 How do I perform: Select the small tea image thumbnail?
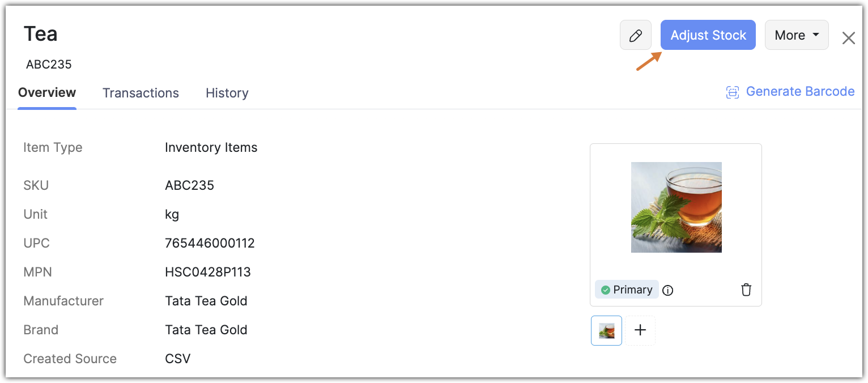pos(606,330)
